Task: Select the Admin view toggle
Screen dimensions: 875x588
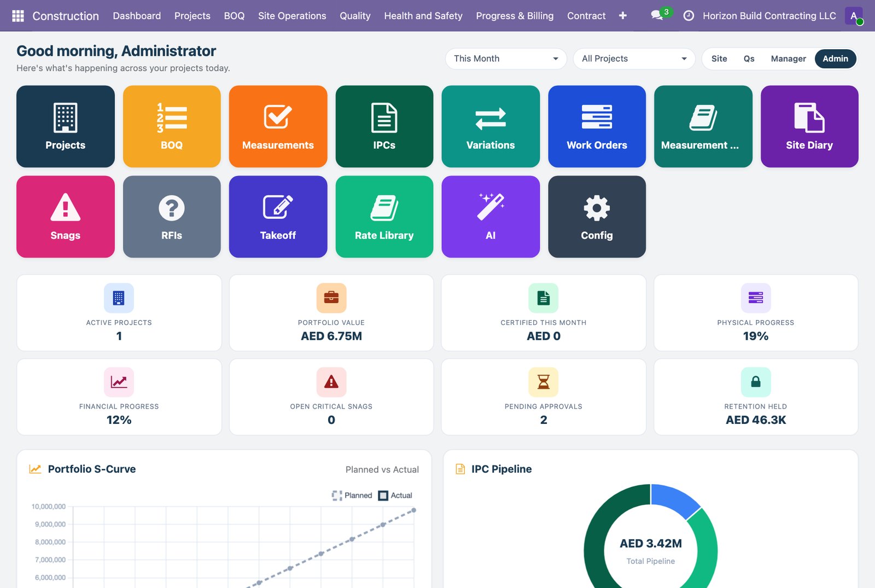Action: [x=835, y=59]
